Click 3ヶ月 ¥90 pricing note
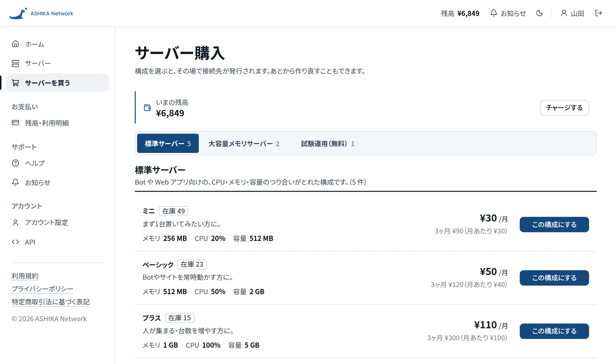Viewport: 616px width, 364px height. [471, 231]
